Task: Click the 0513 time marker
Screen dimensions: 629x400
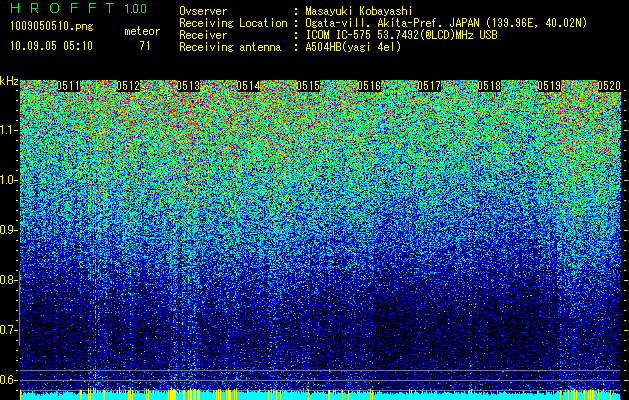Action: click(x=188, y=86)
